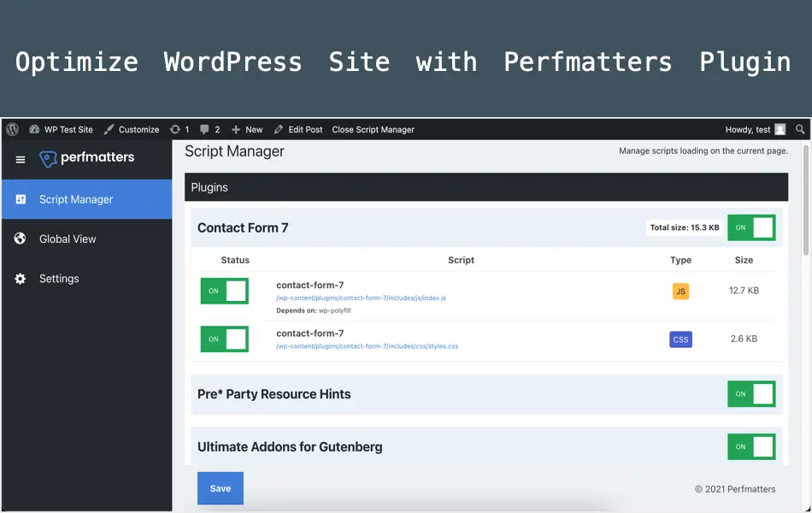Screen dimensions: 812x513
Task: Click the Script column header
Action: 461,260
